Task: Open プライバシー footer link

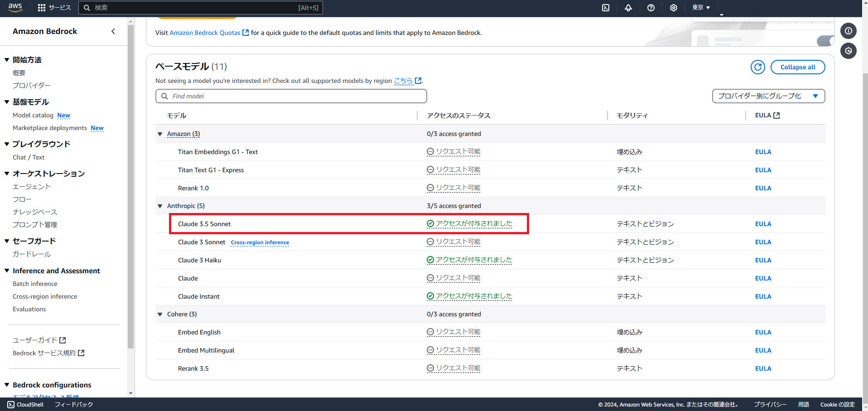Action: (770, 405)
